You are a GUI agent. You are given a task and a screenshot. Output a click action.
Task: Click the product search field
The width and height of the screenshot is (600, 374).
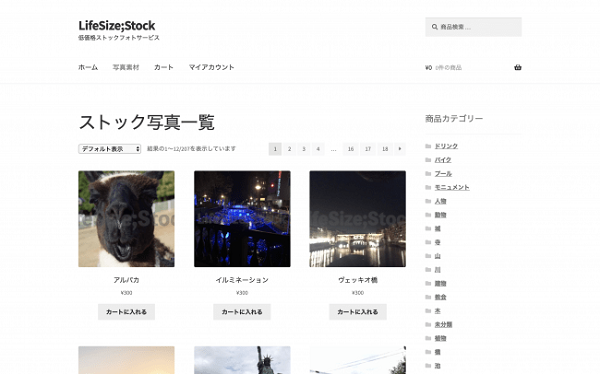(473, 27)
